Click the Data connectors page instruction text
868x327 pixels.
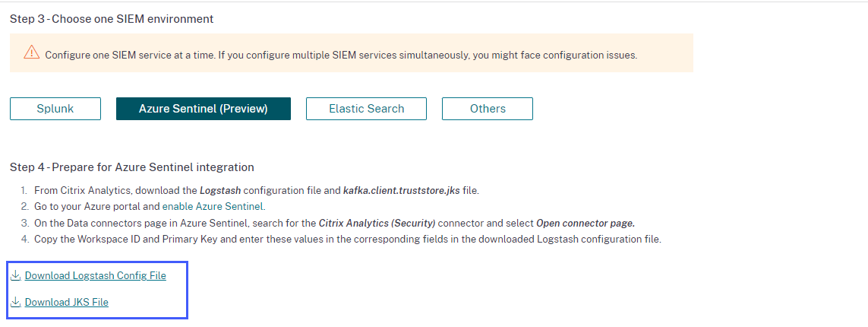(135, 223)
